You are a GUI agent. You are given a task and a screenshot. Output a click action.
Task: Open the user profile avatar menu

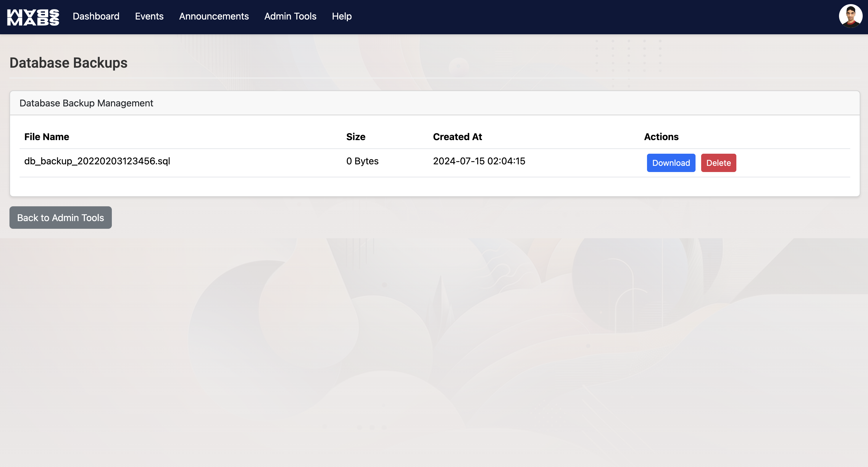[850, 16]
